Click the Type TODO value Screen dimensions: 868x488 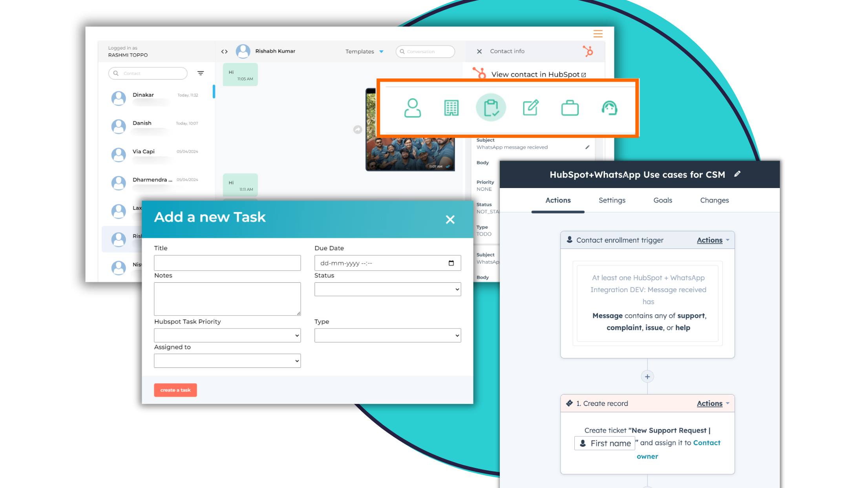(484, 234)
